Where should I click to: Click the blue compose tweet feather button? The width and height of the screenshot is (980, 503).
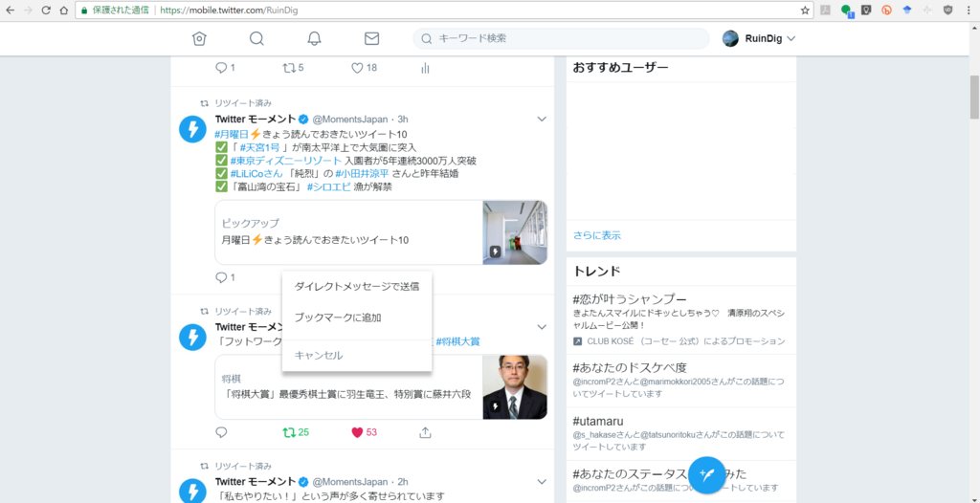pyautogui.click(x=707, y=475)
